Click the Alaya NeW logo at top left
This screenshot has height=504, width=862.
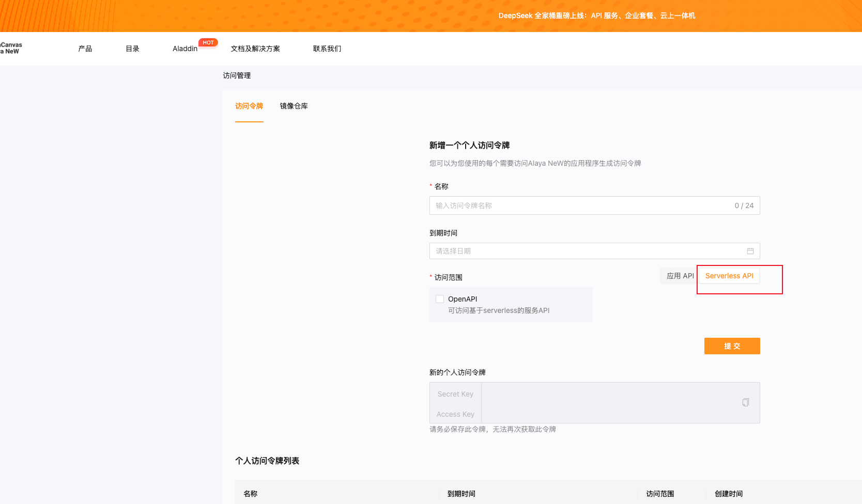[11, 48]
